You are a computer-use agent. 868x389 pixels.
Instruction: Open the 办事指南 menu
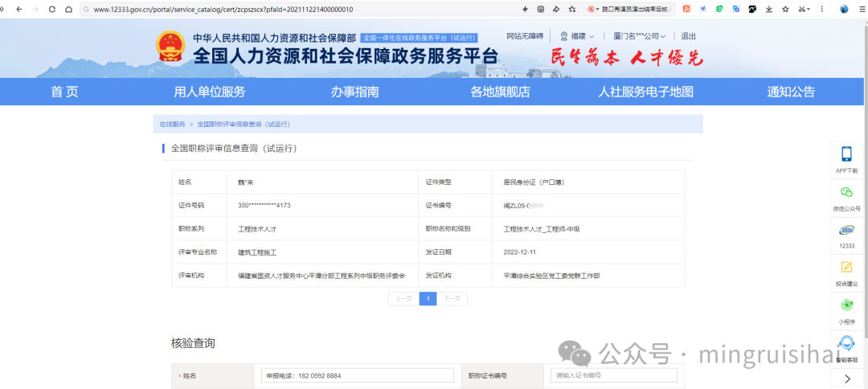point(355,92)
